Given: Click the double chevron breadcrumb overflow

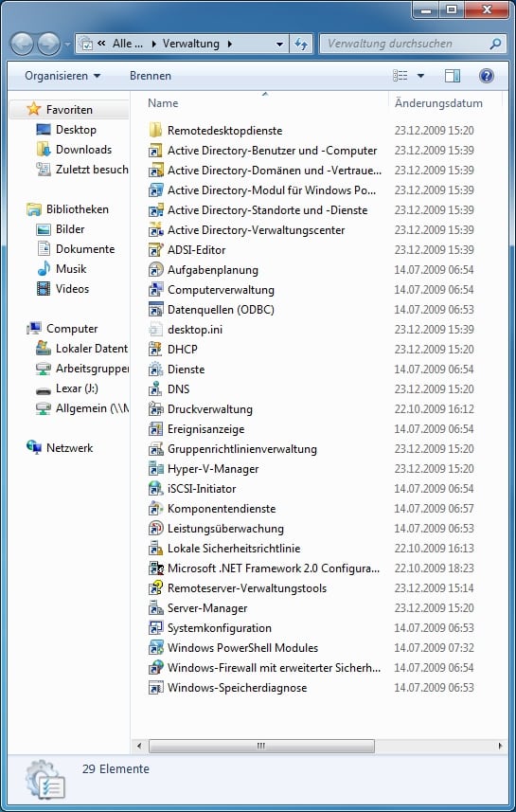Looking at the screenshot, I should (x=101, y=44).
